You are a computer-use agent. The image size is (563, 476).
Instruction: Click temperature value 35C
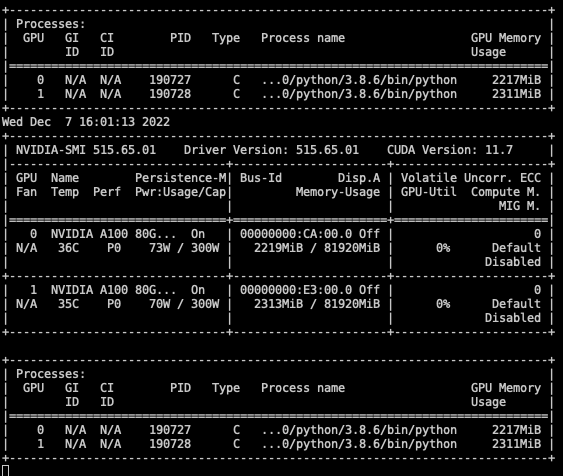point(68,304)
